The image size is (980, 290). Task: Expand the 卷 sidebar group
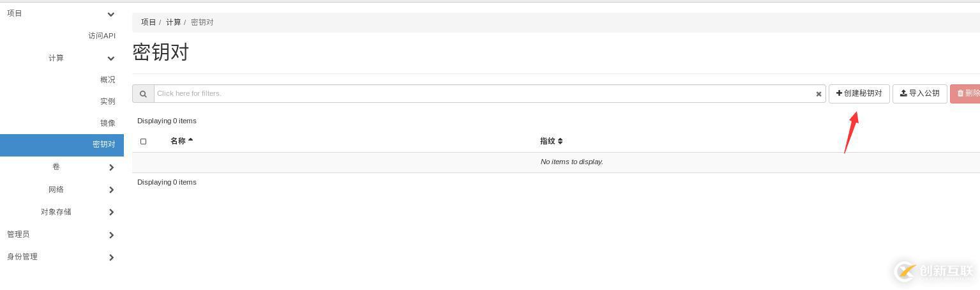[x=111, y=167]
